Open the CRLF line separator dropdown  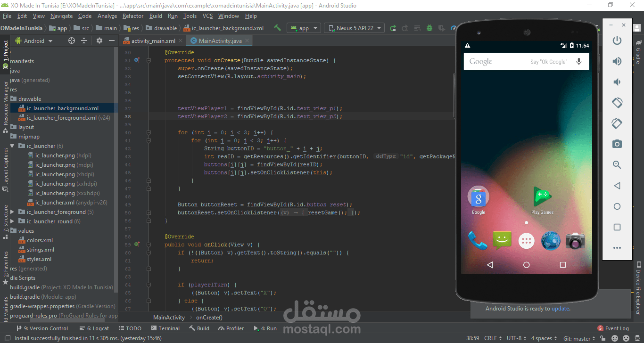pos(492,338)
